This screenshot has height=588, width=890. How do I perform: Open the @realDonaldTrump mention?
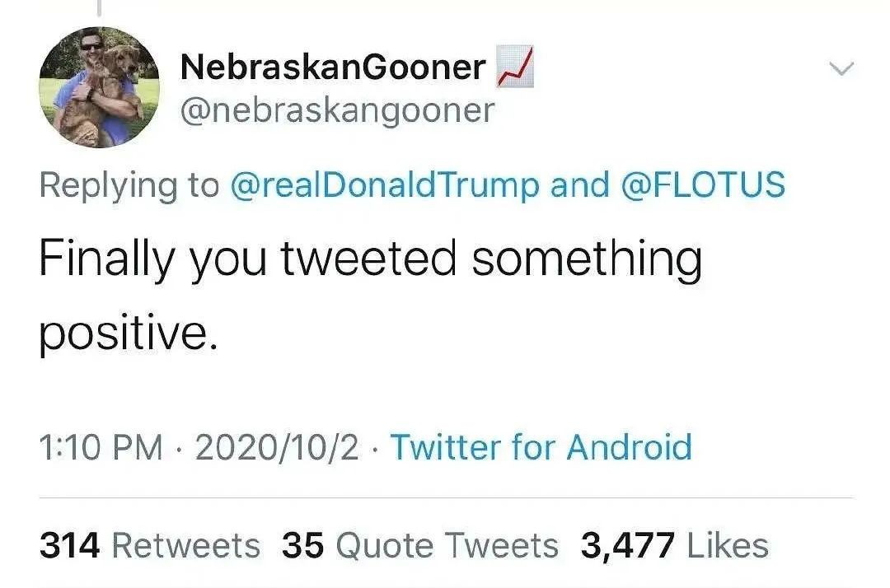[x=386, y=184]
